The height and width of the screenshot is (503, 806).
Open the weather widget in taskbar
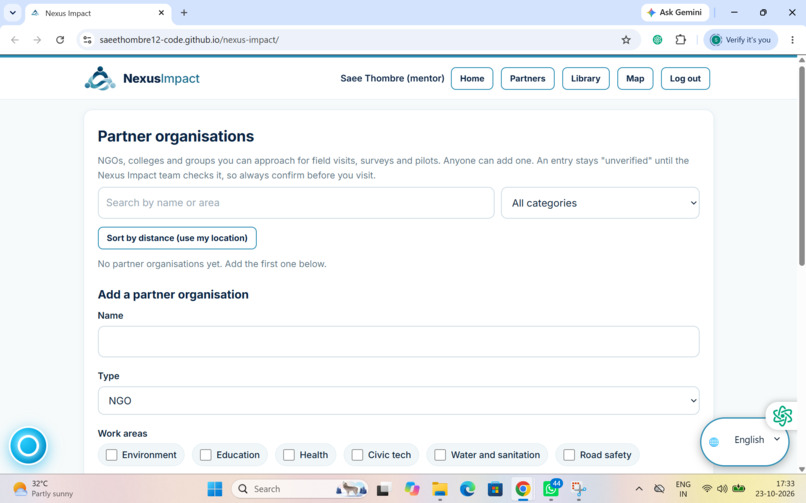coord(43,489)
